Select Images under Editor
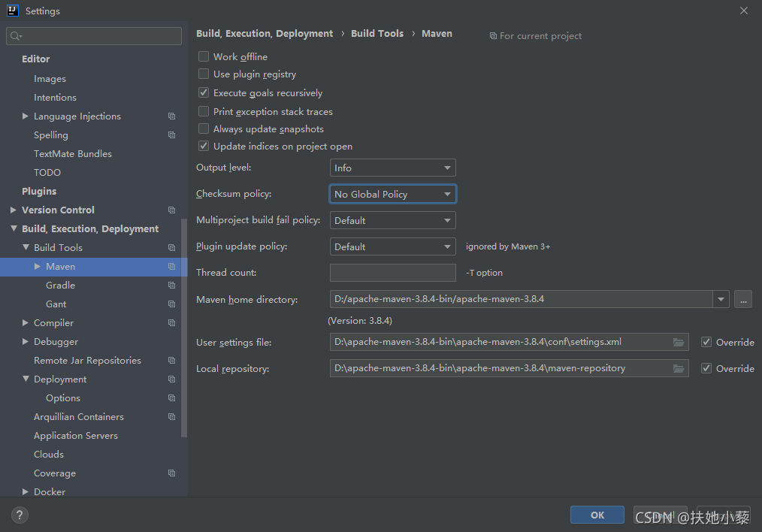 [x=50, y=79]
